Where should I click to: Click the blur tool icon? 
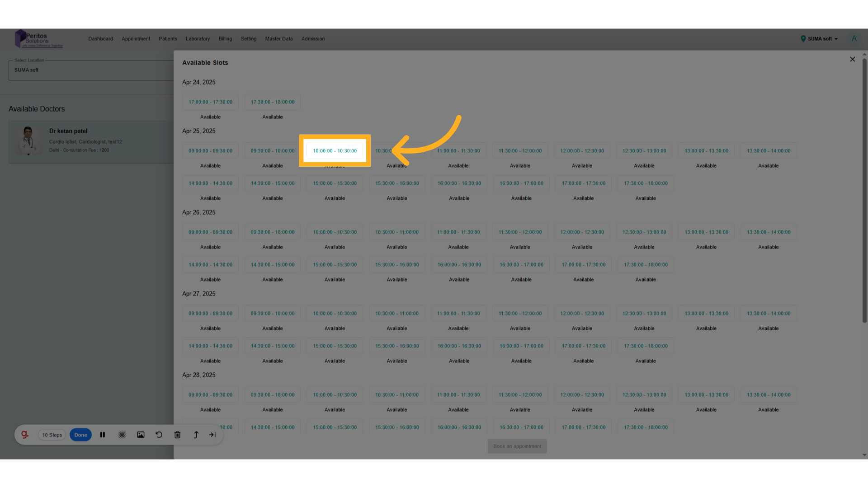click(122, 435)
